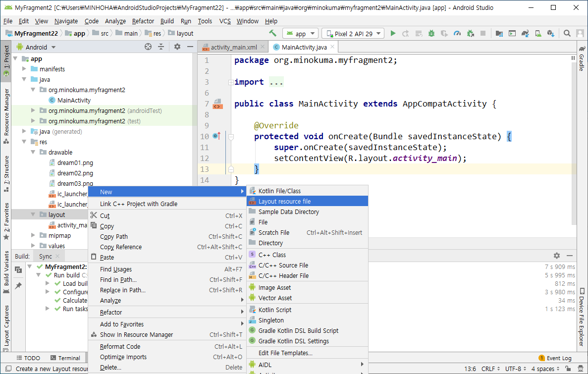The width and height of the screenshot is (588, 374).
Task: Run the app with green play button
Action: click(393, 33)
